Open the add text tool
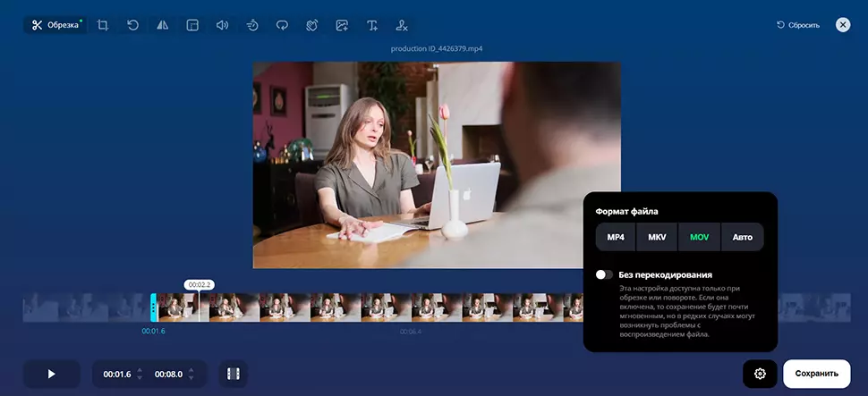Viewport: 868px width, 396px height. pyautogui.click(x=372, y=25)
